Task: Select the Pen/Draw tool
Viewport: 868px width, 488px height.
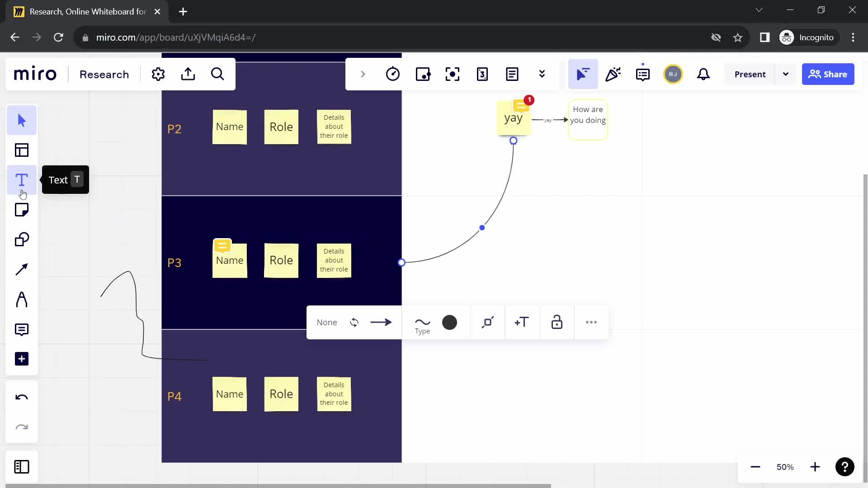Action: tap(22, 299)
